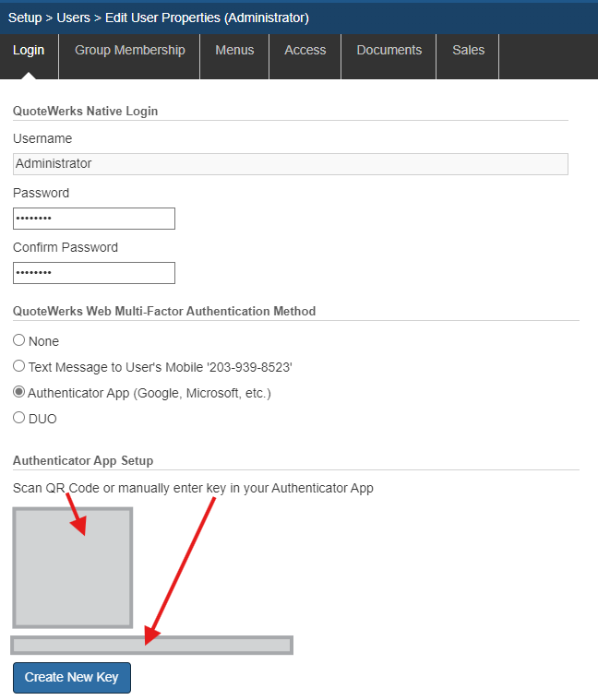Click the Authenticator App Setup heading
598x700 pixels.
click(x=83, y=460)
